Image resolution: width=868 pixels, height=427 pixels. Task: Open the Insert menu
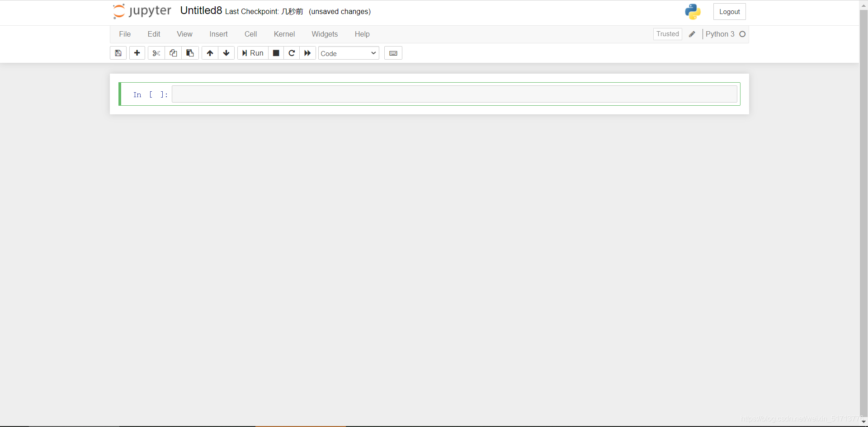[x=218, y=34]
